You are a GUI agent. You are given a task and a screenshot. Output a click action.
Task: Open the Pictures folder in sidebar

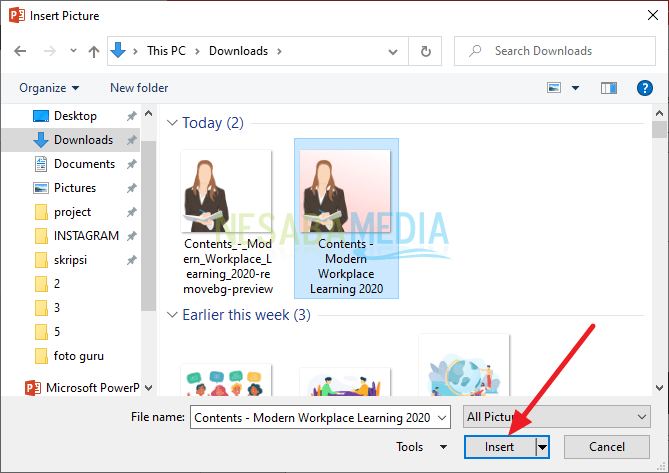(x=75, y=188)
